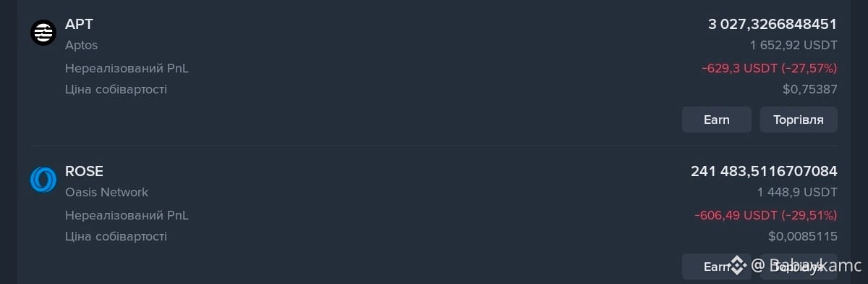
Task: Click the APT balance 3 027,3266848451
Action: click(773, 24)
